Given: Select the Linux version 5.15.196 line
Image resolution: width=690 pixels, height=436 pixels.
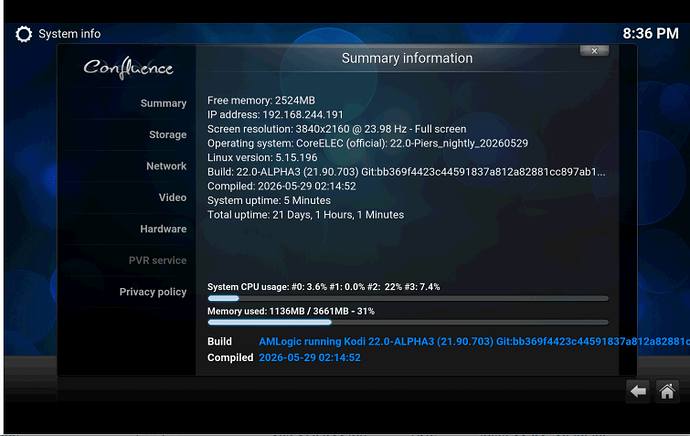Looking at the screenshot, I should (x=262, y=158).
